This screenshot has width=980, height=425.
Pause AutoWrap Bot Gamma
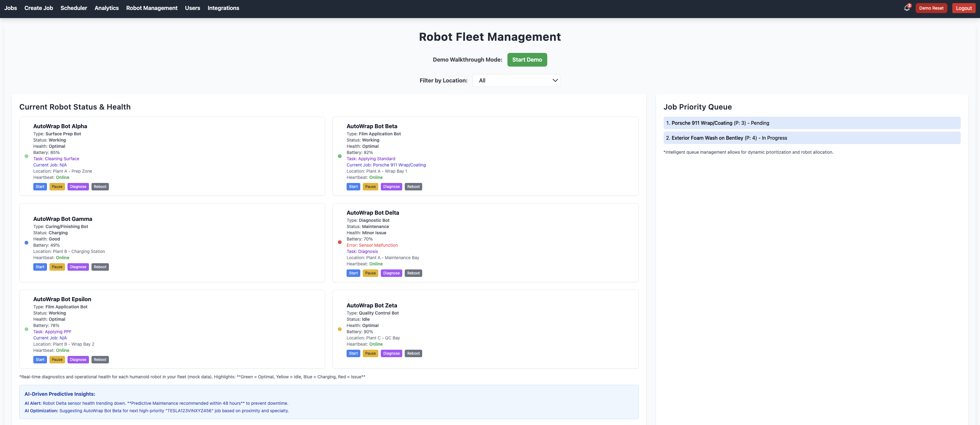click(57, 267)
